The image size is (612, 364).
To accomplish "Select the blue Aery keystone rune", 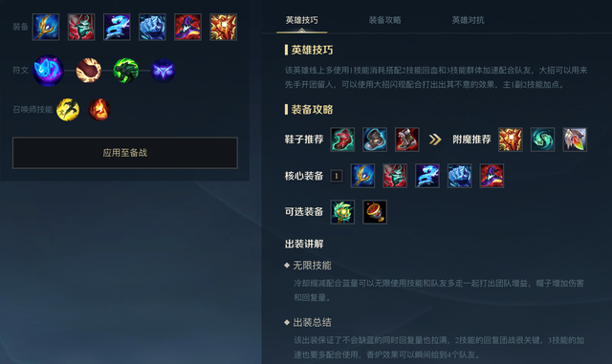I will 48,71.
